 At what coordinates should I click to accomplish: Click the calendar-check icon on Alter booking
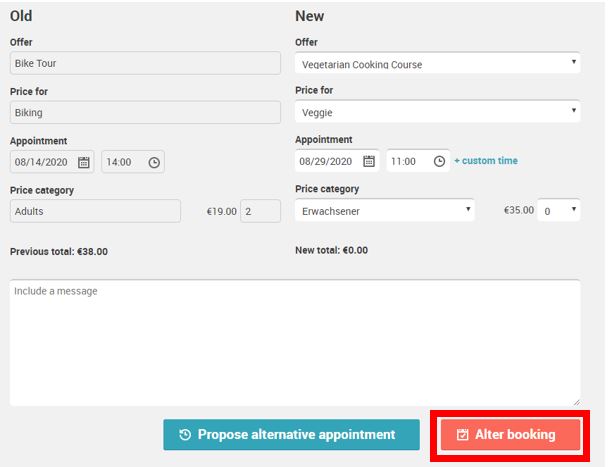(x=462, y=434)
